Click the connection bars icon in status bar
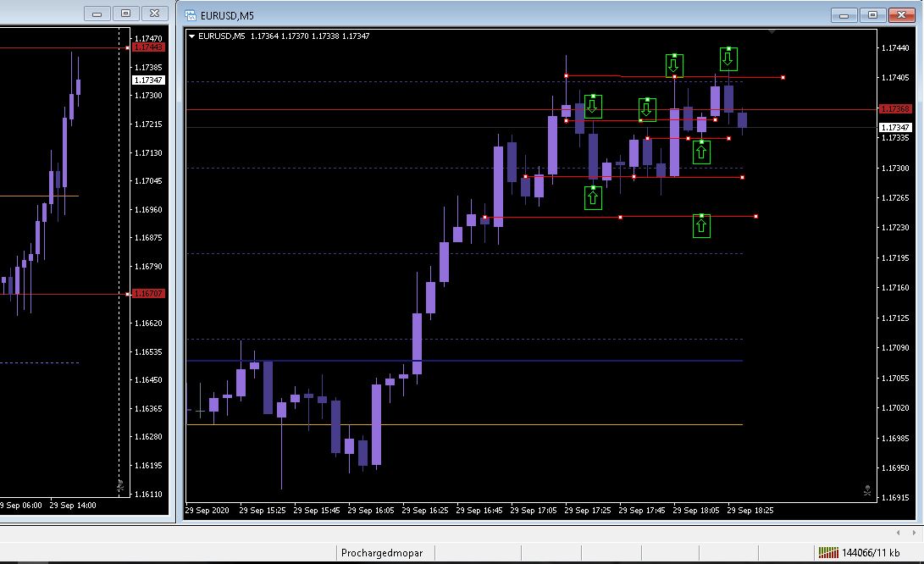 [x=828, y=553]
